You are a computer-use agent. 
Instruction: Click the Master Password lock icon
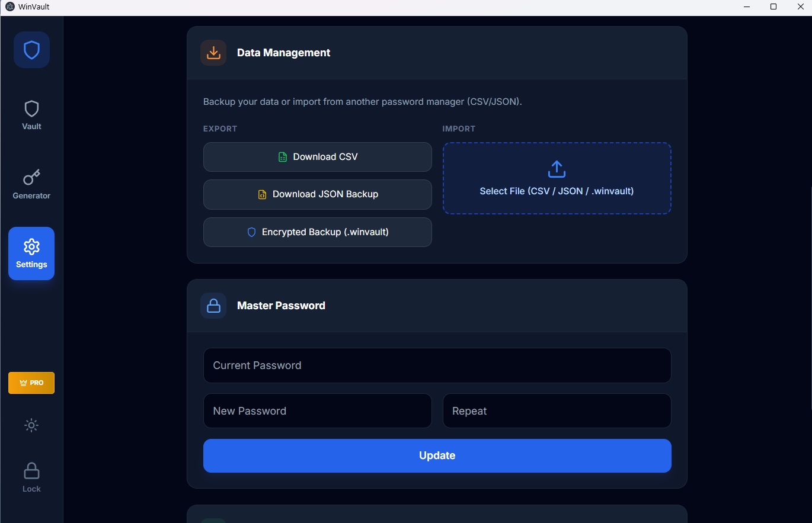pos(213,306)
